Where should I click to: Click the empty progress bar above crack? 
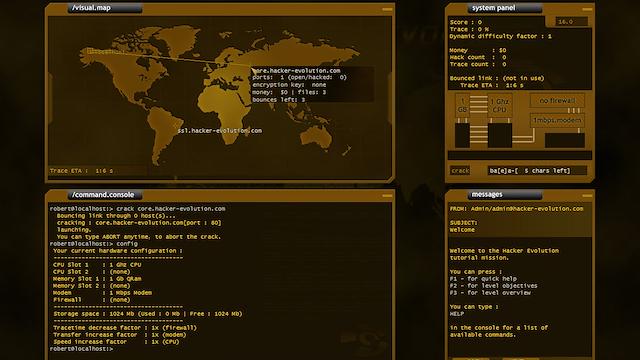pos(520,155)
